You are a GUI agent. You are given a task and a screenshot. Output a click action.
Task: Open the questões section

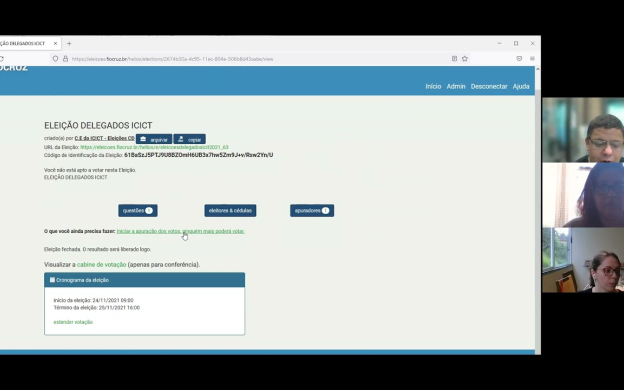(x=138, y=211)
